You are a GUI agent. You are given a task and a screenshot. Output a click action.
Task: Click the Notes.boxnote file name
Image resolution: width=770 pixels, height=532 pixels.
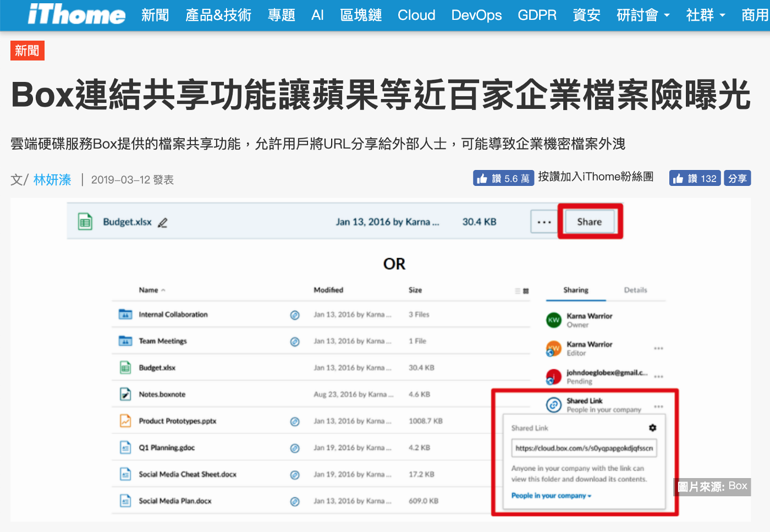point(162,394)
